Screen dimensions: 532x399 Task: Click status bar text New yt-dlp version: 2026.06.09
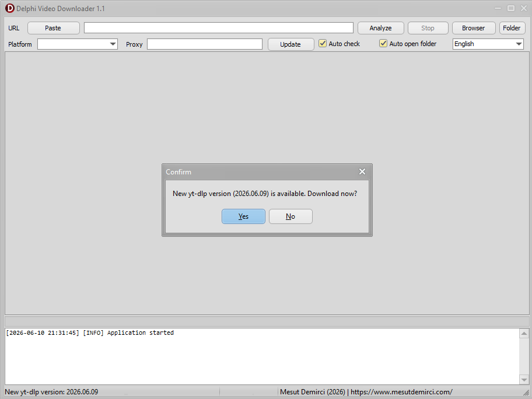coord(51,392)
